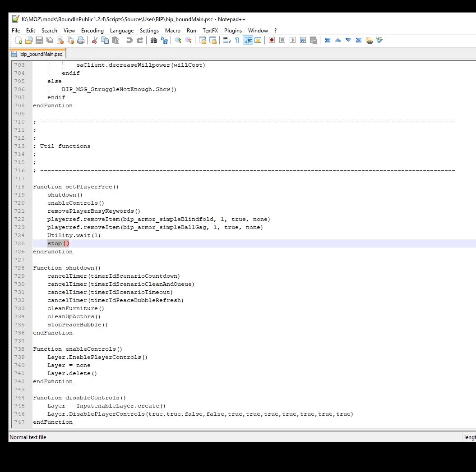Viewport: 476px width, 472px height.
Task: Open the Replace dialog icon
Action: click(164, 40)
